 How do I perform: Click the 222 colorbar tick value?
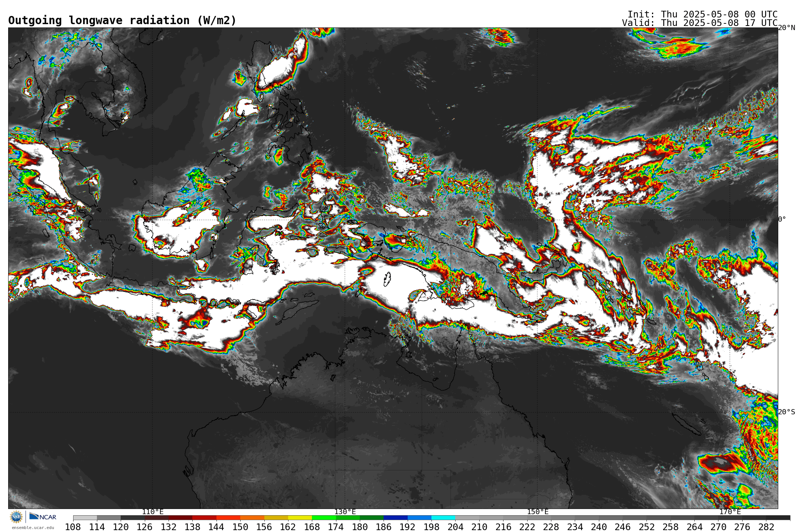click(527, 527)
